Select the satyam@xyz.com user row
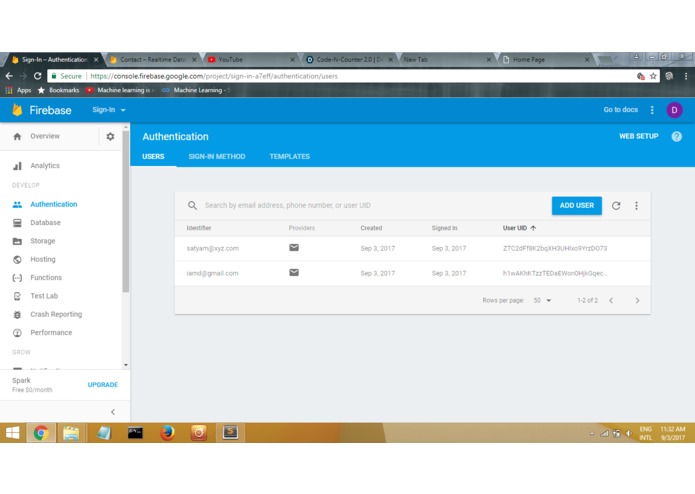 tap(412, 249)
